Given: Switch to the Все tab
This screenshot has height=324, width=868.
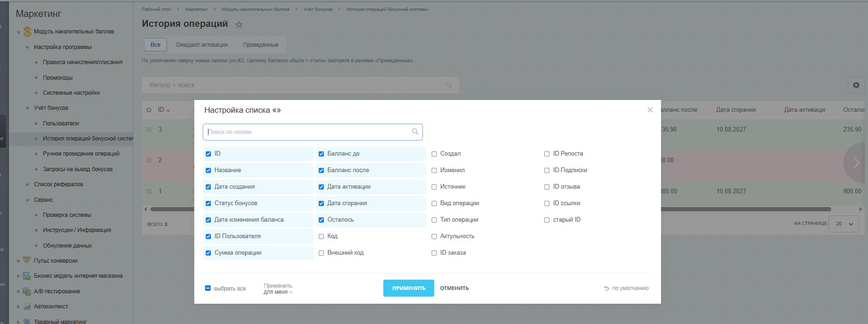Looking at the screenshot, I should [156, 45].
